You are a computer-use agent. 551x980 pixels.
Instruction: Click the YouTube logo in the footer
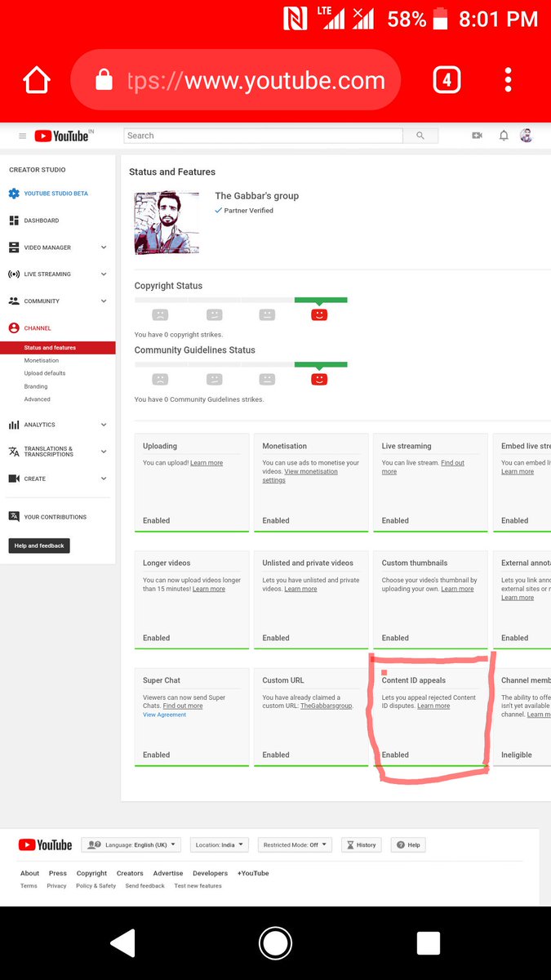pos(46,845)
